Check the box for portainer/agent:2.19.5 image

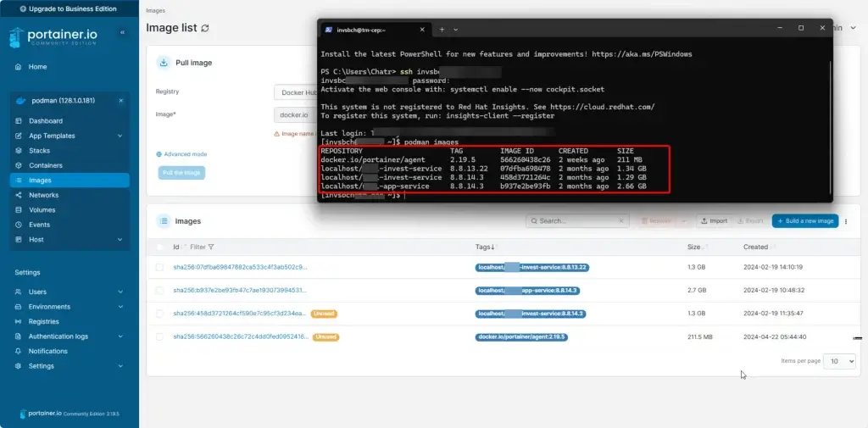click(159, 336)
